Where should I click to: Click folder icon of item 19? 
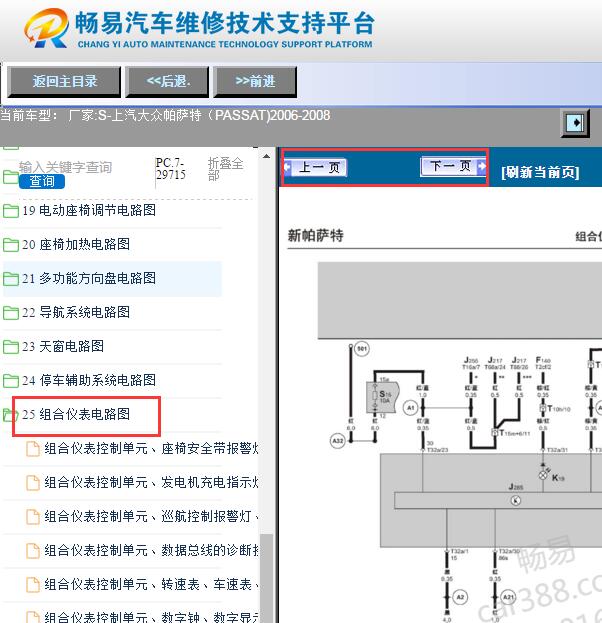(x=11, y=211)
